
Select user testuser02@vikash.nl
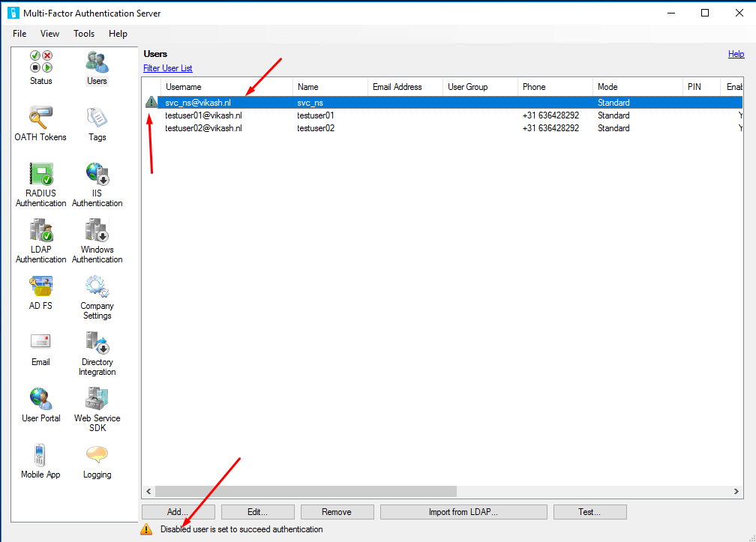[203, 128]
